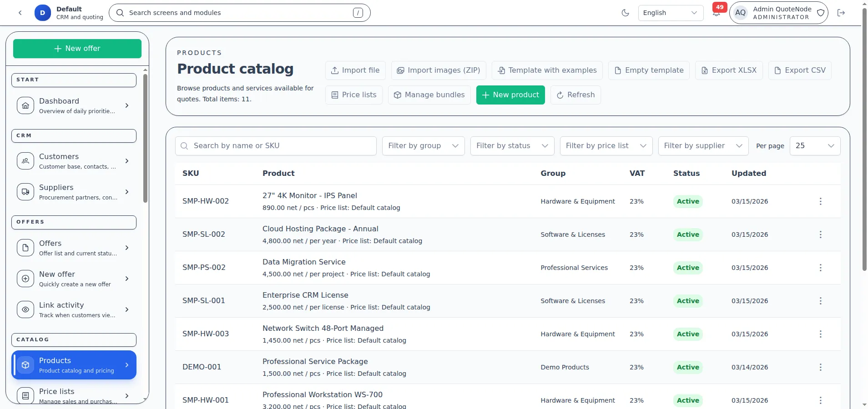Open the Filter by status dropdown

[512, 146]
